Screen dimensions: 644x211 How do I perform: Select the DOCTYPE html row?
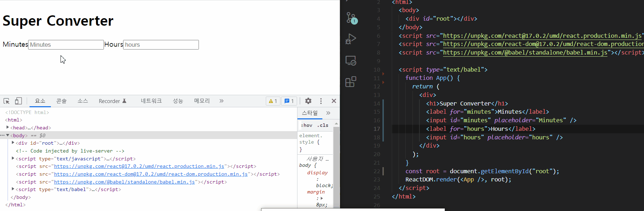click(27, 112)
